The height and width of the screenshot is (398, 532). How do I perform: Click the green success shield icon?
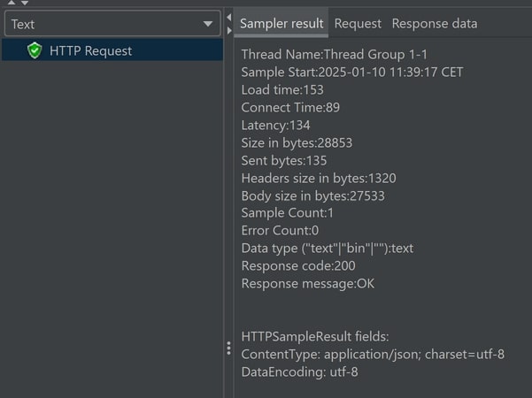click(35, 50)
